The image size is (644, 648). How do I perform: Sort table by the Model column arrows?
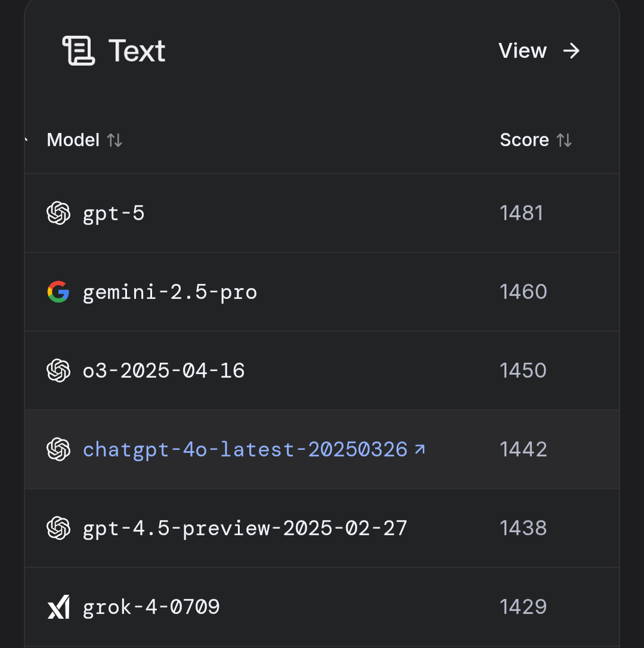114,140
